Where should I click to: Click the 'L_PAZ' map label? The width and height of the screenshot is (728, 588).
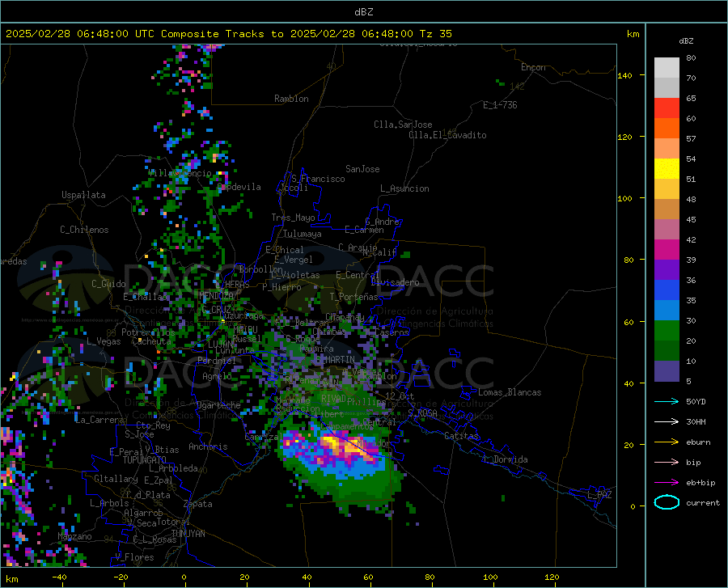click(x=599, y=495)
